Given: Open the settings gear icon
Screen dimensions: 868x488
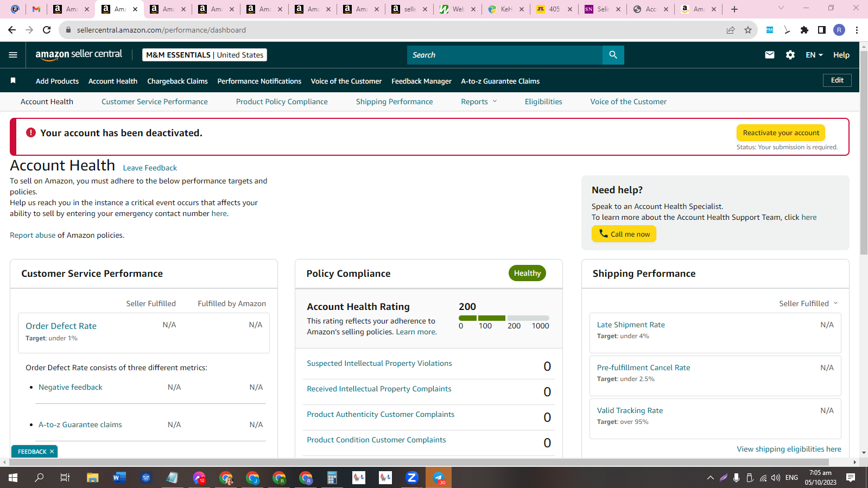Looking at the screenshot, I should click(790, 55).
